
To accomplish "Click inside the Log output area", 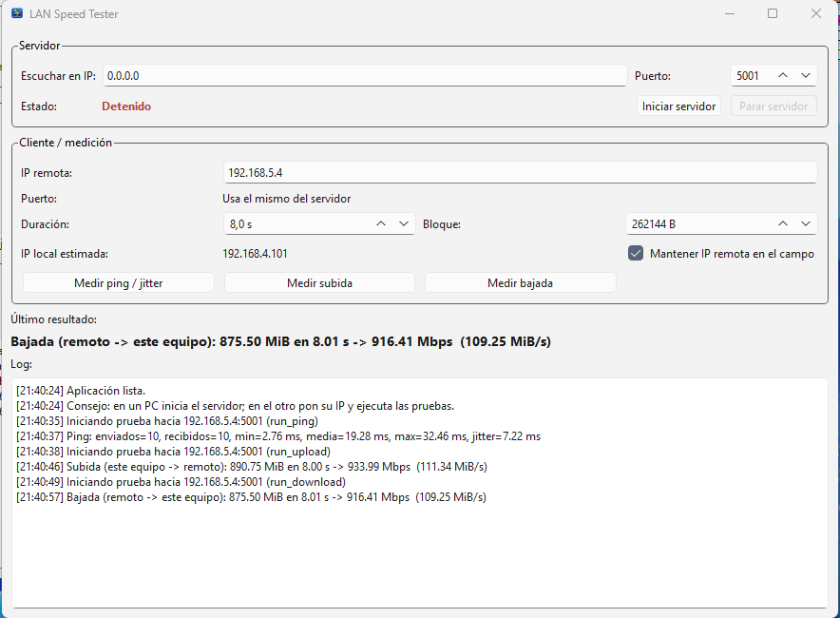I will pyautogui.click(x=419, y=551).
